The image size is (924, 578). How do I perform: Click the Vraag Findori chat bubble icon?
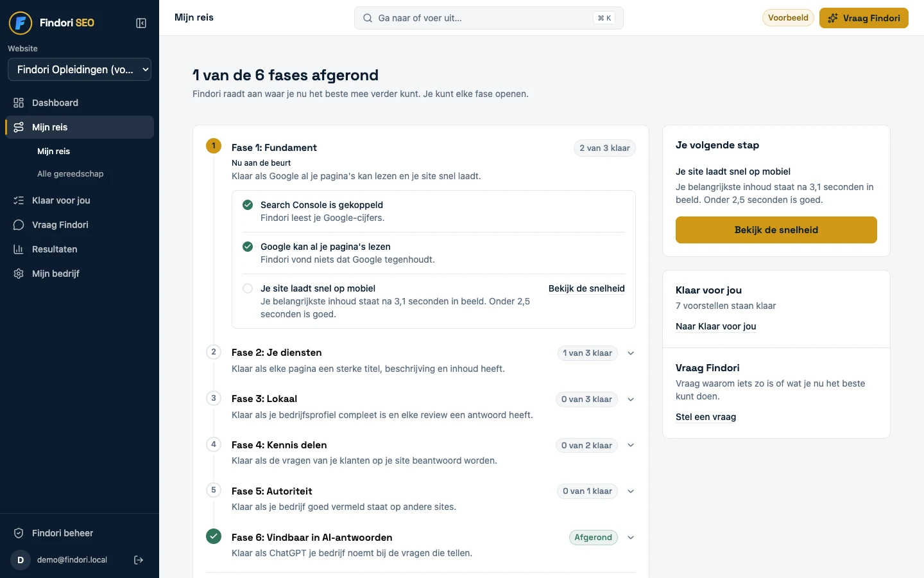click(x=19, y=225)
